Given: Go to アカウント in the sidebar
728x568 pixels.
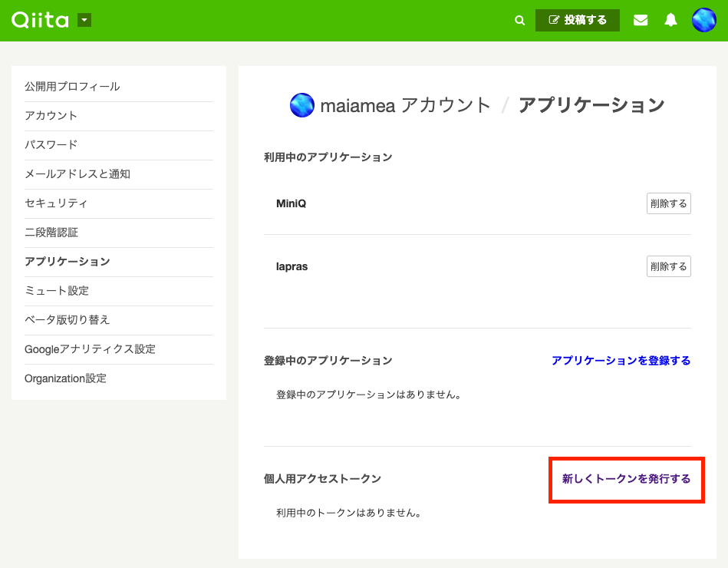Looking at the screenshot, I should pos(51,116).
